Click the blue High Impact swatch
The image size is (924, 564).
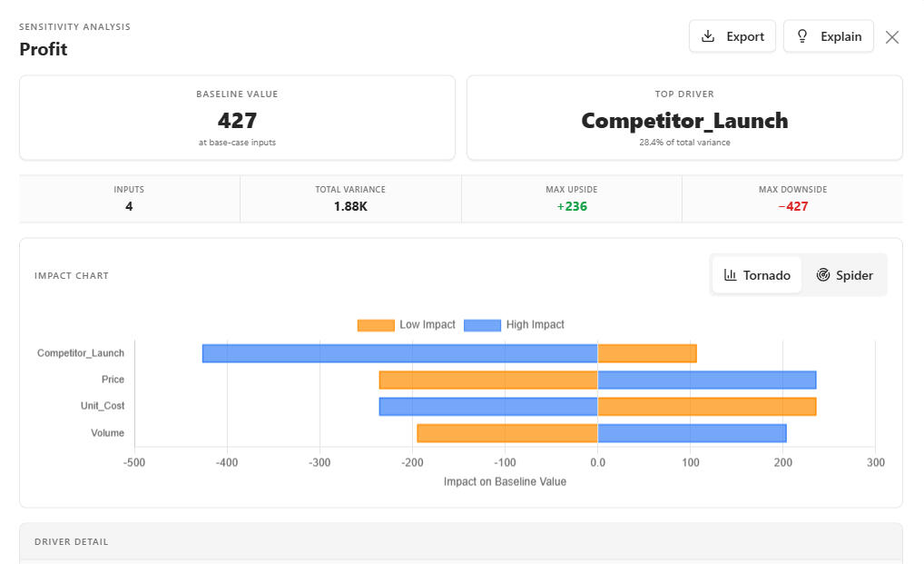[482, 325]
